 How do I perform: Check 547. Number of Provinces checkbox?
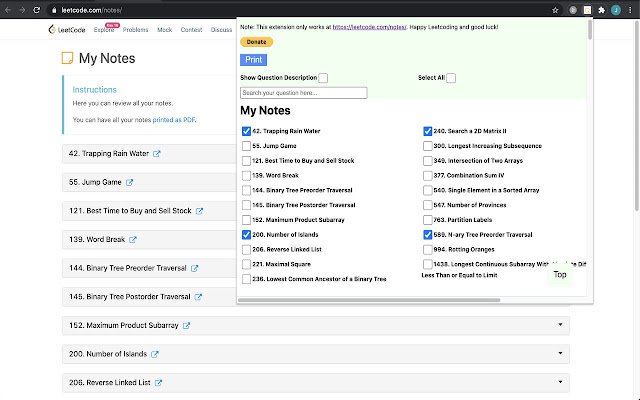pos(427,205)
